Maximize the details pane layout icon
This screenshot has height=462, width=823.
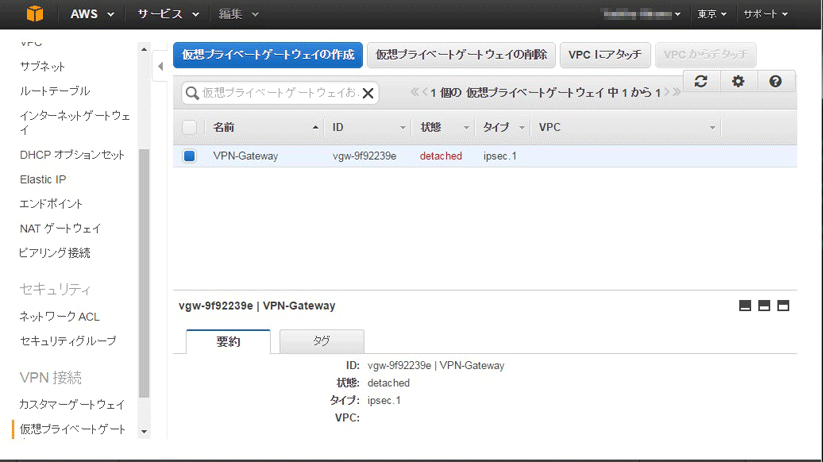[783, 306]
